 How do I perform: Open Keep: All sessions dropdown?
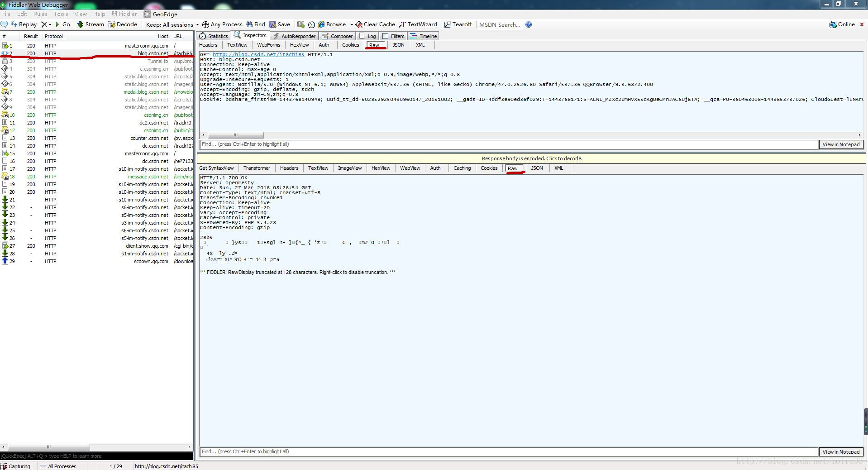coord(172,24)
